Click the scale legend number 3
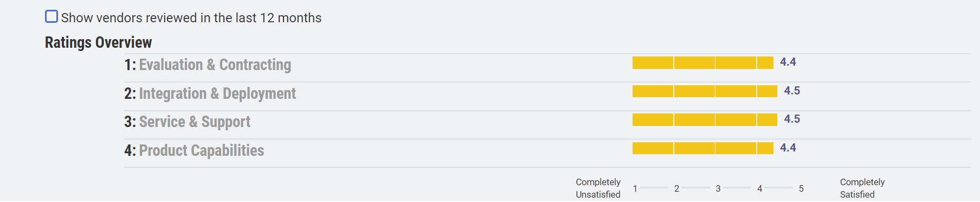Viewport: 980px width, 202px height. coord(718,188)
